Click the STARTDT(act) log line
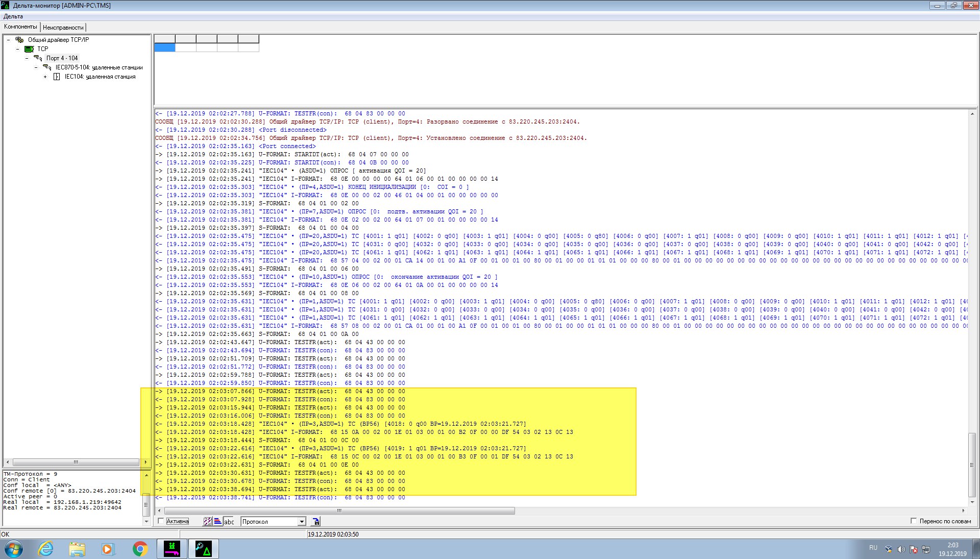The height and width of the screenshot is (559, 980). pyautogui.click(x=282, y=154)
